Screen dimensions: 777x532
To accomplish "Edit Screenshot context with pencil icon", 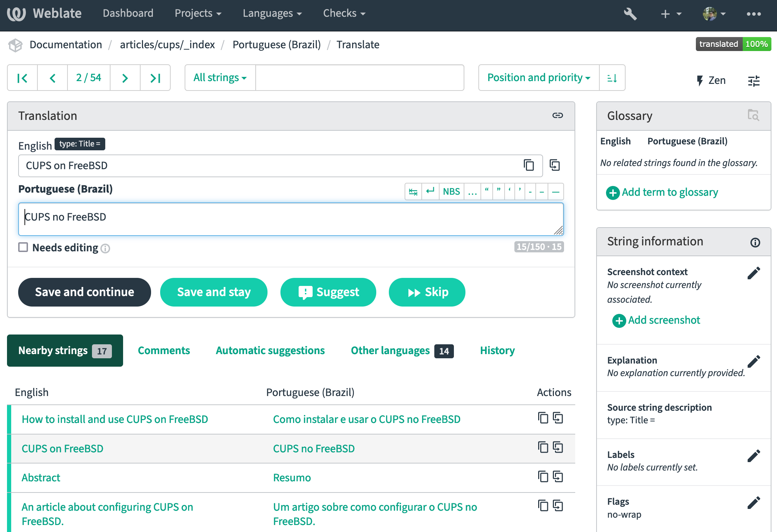I will click(754, 273).
